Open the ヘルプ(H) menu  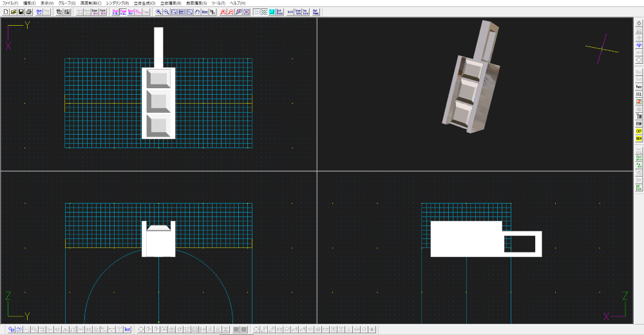tap(238, 3)
